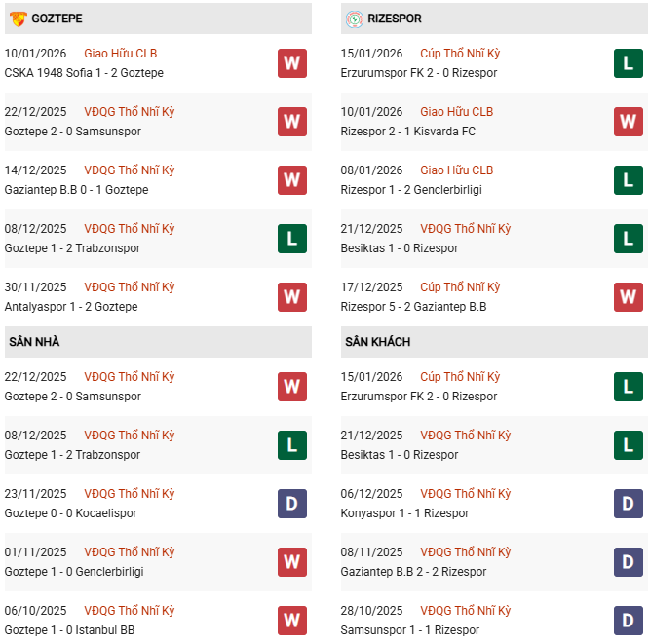The image size is (649, 644).
Task: Click the GOZTEPE team name header
Action: [57, 19]
